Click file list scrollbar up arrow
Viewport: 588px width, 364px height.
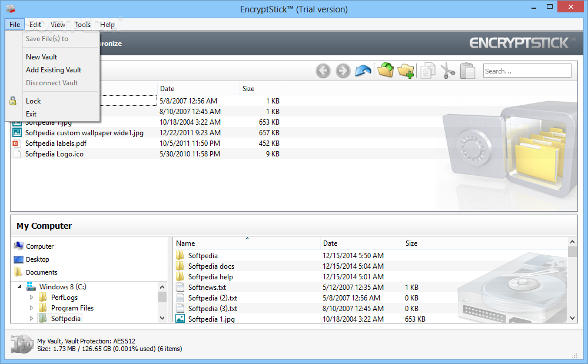click(x=572, y=242)
